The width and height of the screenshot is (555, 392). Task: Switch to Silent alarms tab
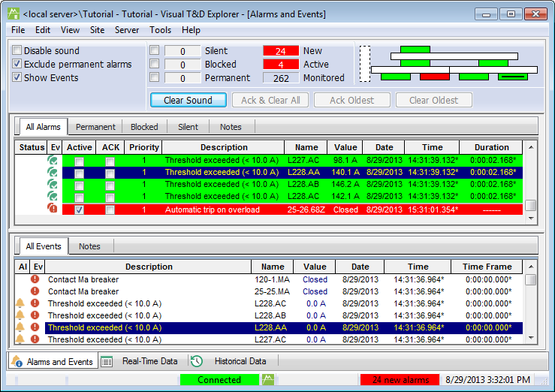tap(188, 127)
